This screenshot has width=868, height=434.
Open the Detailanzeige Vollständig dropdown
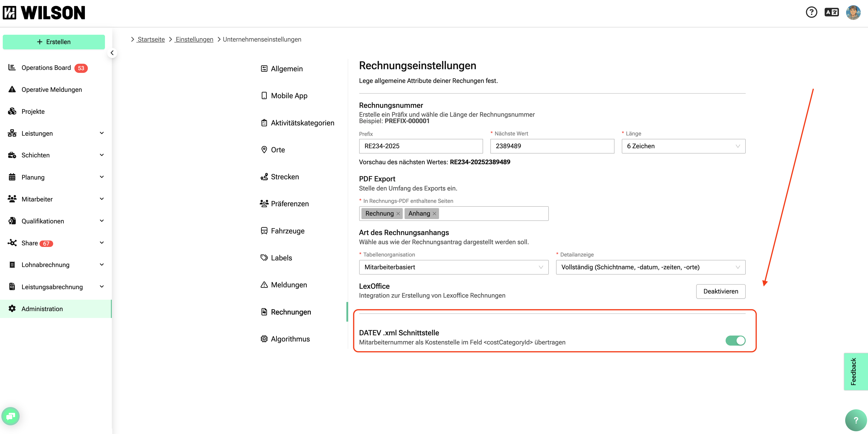pos(650,267)
